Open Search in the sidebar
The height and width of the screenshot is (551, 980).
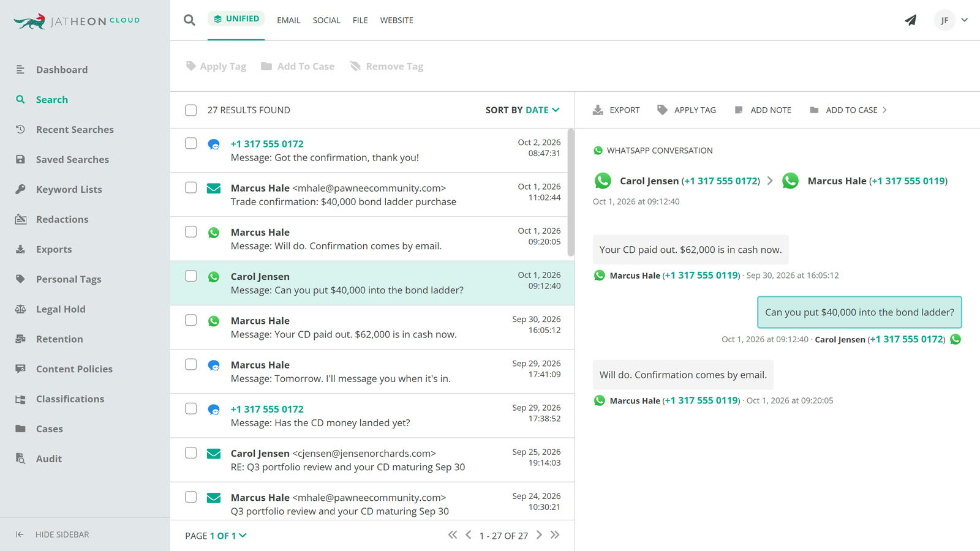(52, 100)
